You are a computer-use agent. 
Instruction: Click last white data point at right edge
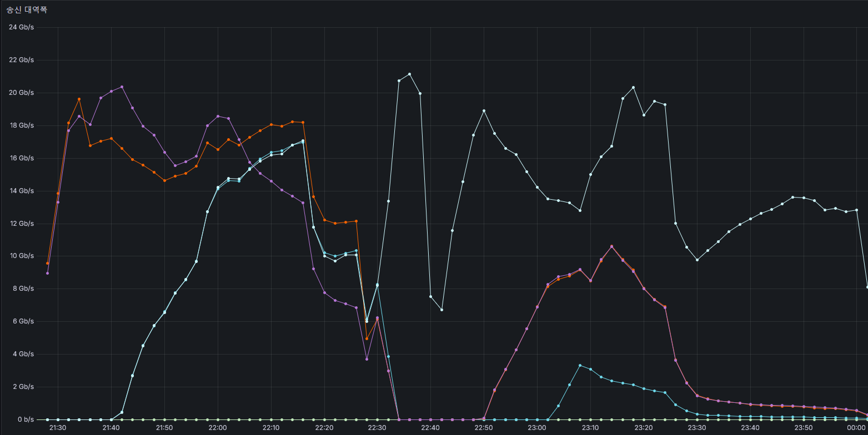coord(867,287)
